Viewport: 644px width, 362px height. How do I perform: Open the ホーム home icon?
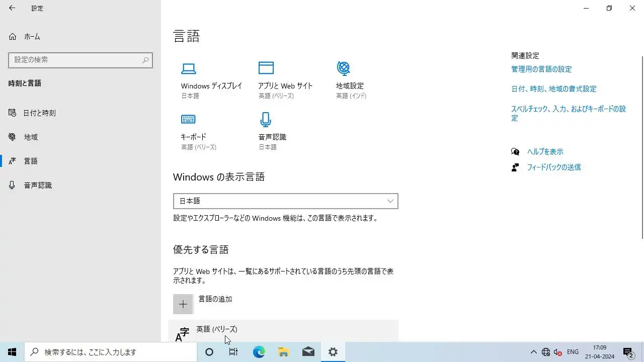pyautogui.click(x=13, y=37)
